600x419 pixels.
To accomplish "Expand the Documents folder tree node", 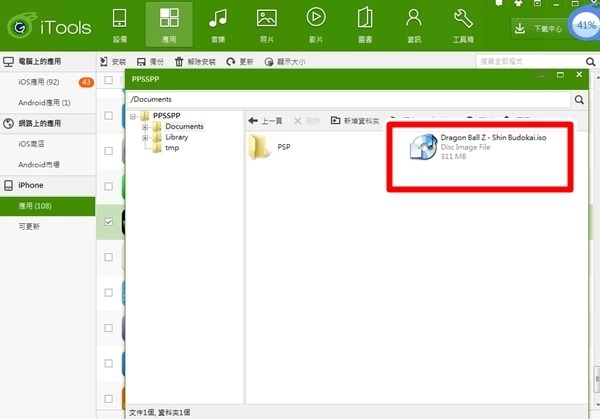I will (x=145, y=127).
